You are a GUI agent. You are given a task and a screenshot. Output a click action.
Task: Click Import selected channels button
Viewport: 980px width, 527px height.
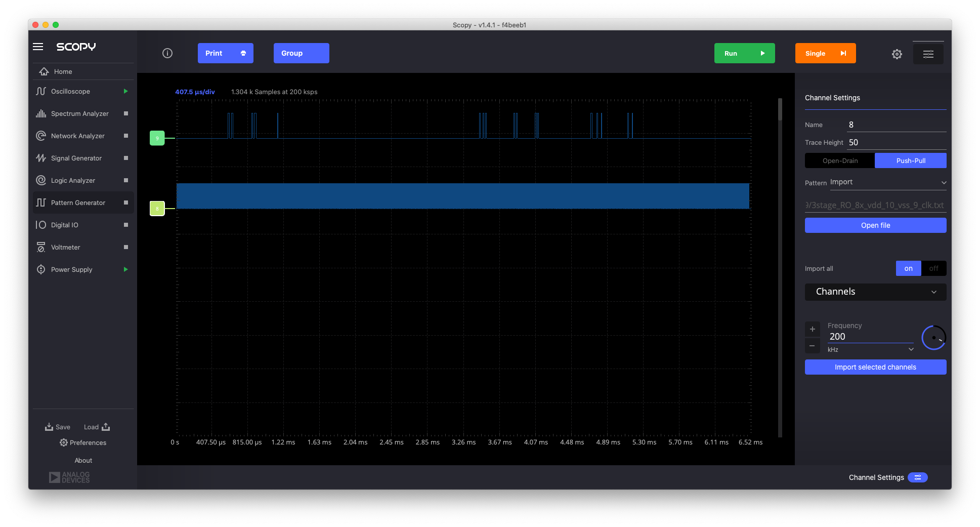click(x=876, y=367)
